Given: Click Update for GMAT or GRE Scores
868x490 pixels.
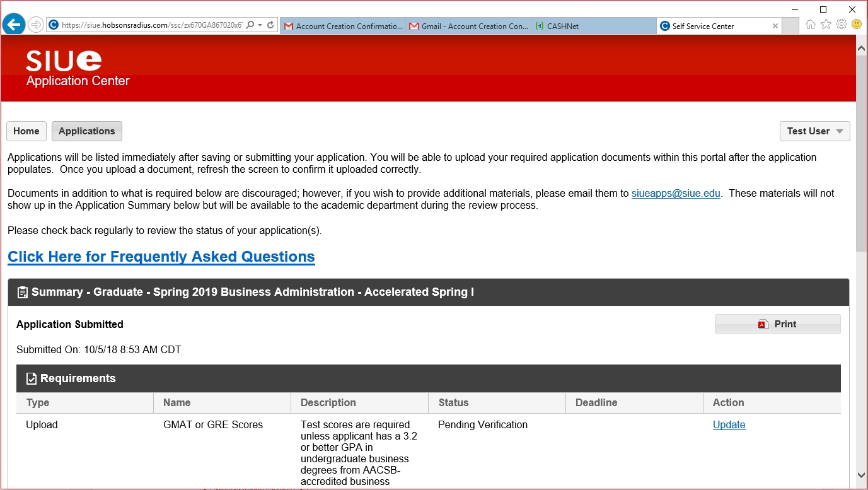Looking at the screenshot, I should pyautogui.click(x=729, y=425).
